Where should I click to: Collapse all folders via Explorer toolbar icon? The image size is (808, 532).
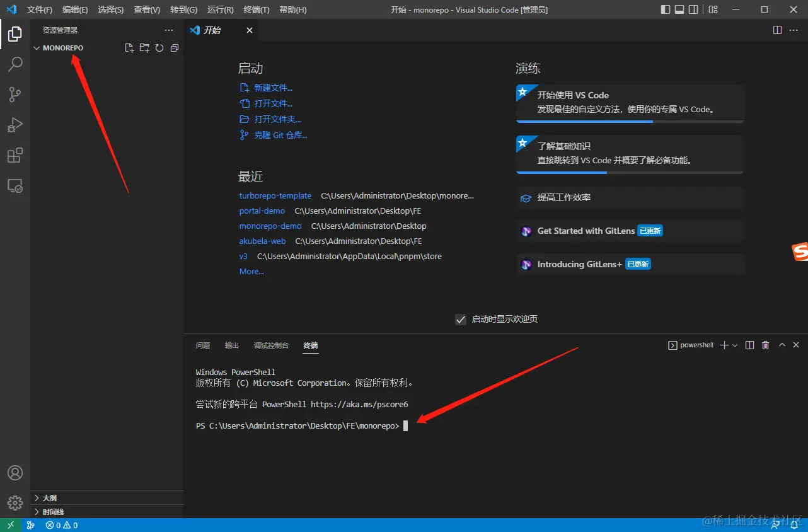point(174,47)
